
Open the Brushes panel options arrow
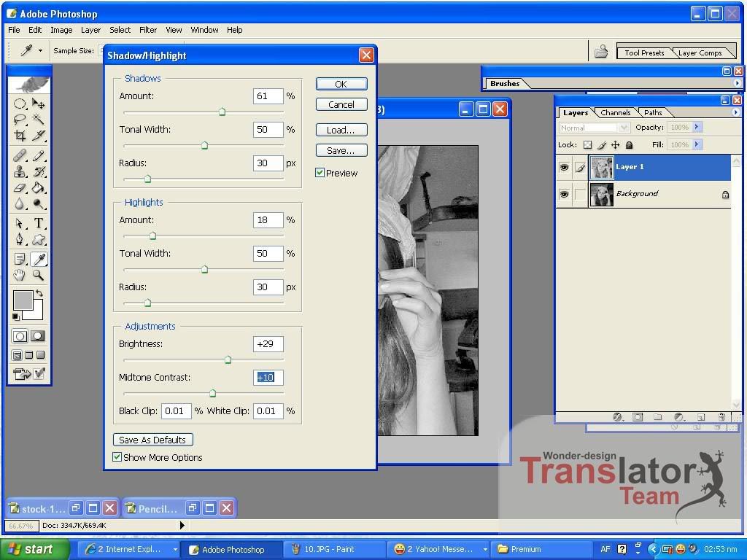[x=737, y=83]
